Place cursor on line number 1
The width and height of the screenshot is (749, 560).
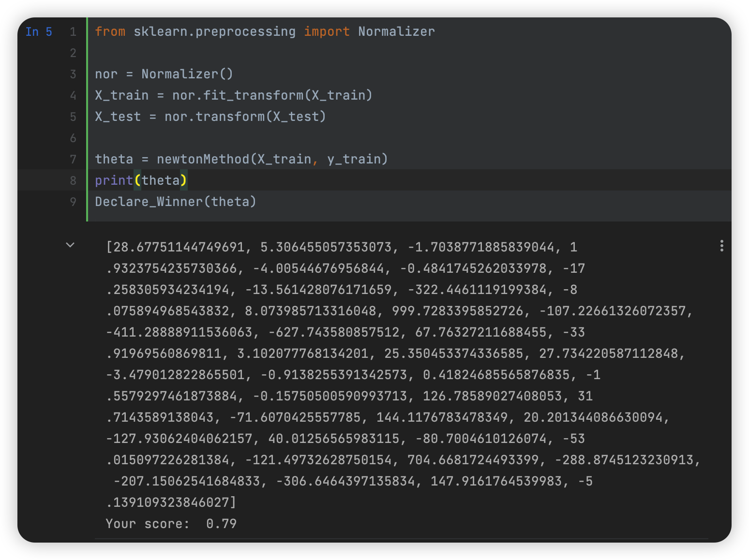tap(73, 32)
